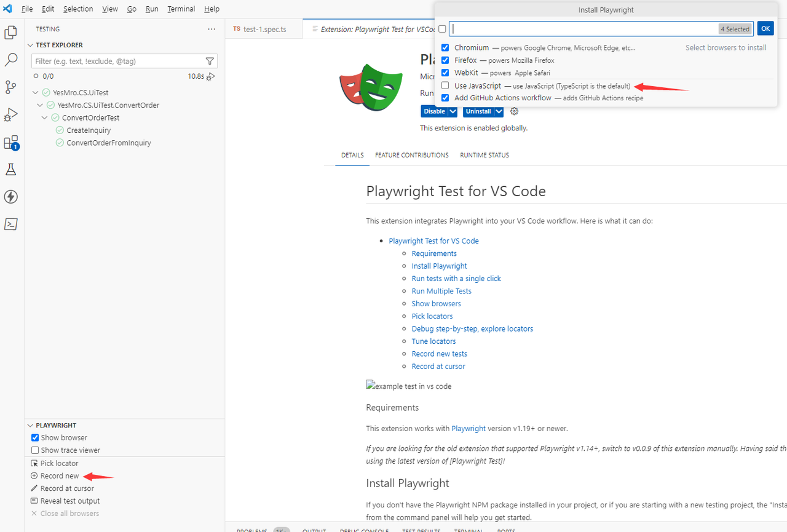Image resolution: width=787 pixels, height=532 pixels.
Task: Switch to the test-1.spec.ts tab
Action: click(264, 29)
